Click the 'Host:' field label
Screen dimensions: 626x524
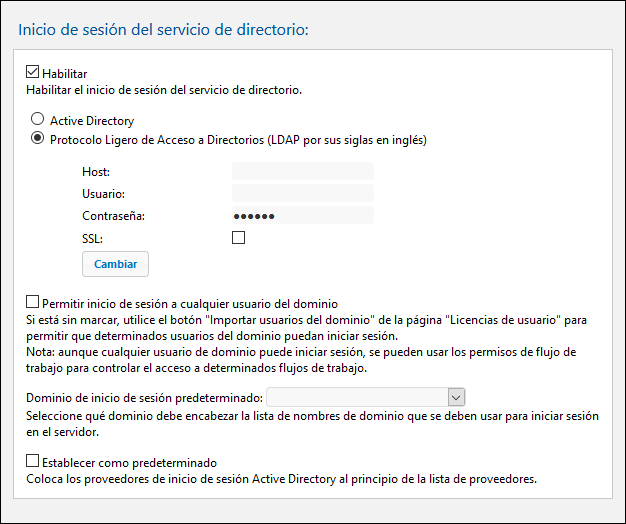[x=96, y=172]
